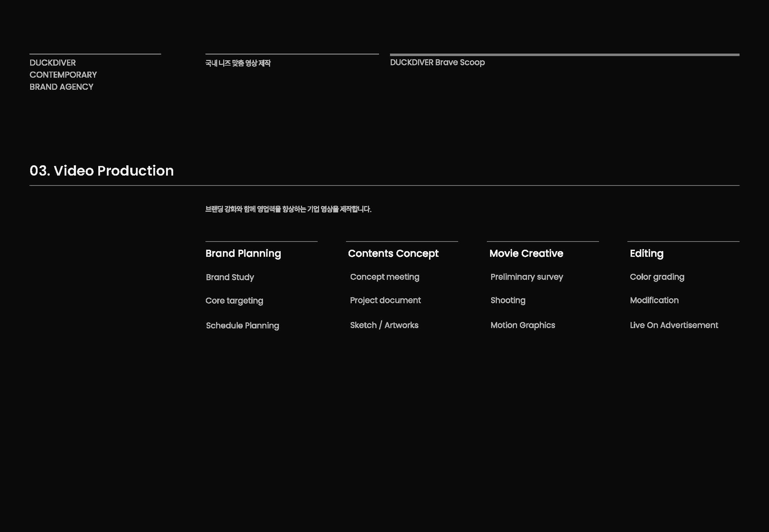769x532 pixels.
Task: Click the DUCKDIVER CONTEMPORARY BRAND AGENCY logo text
Action: 63,75
